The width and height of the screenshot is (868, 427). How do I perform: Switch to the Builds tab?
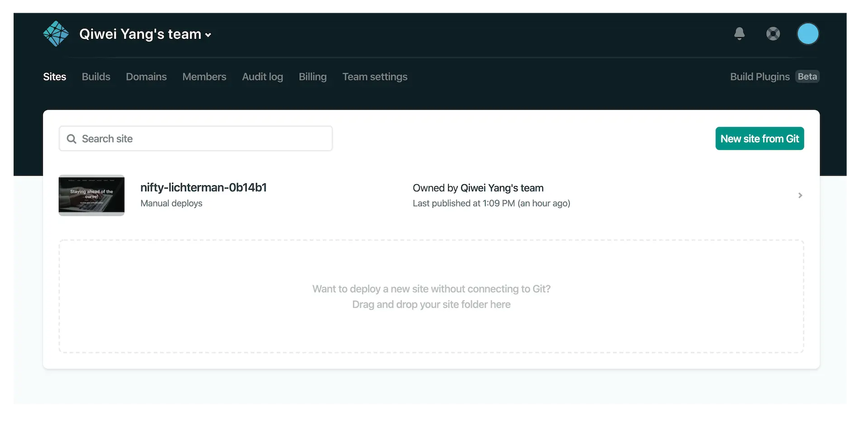click(95, 76)
